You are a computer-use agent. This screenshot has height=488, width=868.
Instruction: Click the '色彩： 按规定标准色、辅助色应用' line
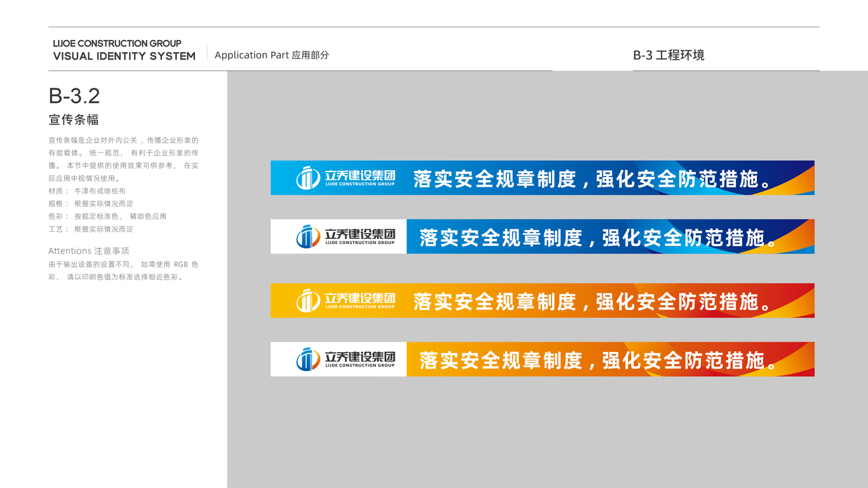pyautogui.click(x=107, y=217)
